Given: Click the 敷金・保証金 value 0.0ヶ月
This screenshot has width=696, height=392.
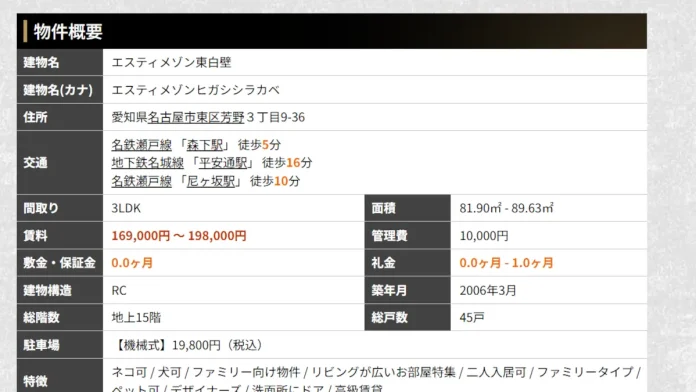Looking at the screenshot, I should [132, 263].
